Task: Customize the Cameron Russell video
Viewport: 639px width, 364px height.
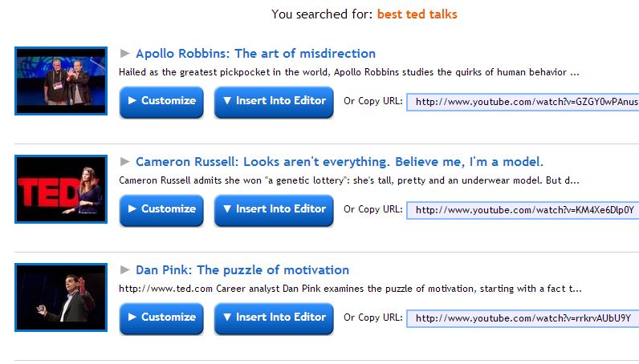Action: pyautogui.click(x=161, y=209)
